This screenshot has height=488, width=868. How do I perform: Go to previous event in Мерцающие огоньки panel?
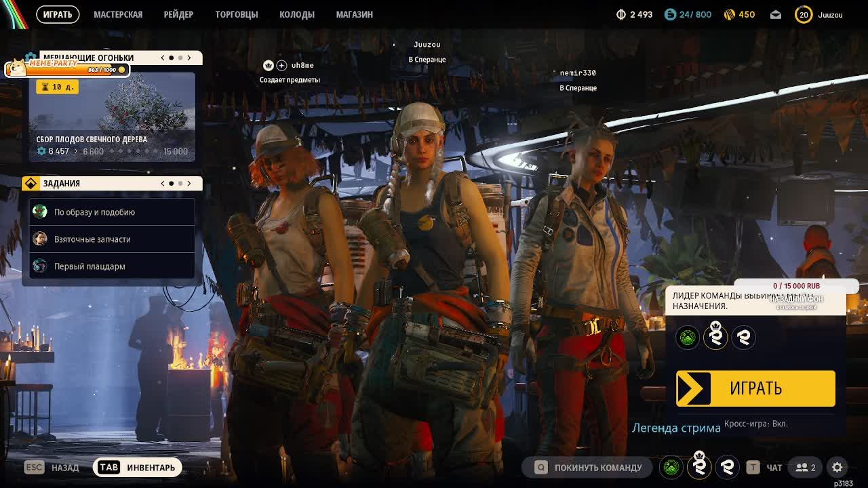coord(163,58)
